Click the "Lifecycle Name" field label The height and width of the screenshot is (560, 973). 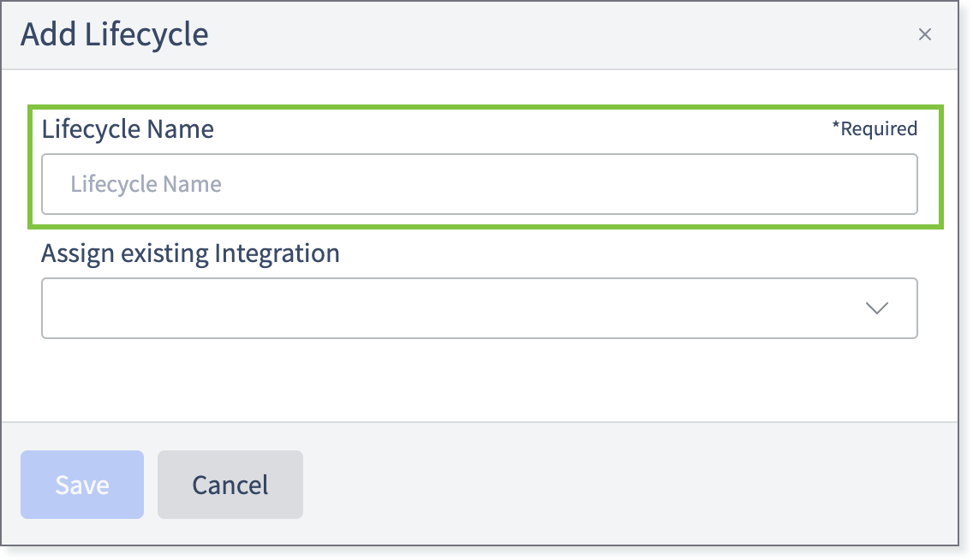tap(128, 129)
